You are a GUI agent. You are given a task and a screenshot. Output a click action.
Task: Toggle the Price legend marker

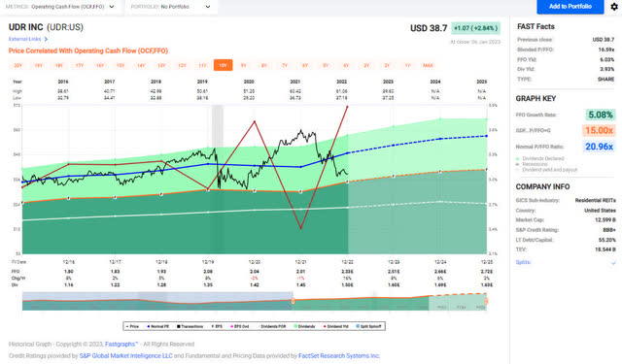coord(132,326)
